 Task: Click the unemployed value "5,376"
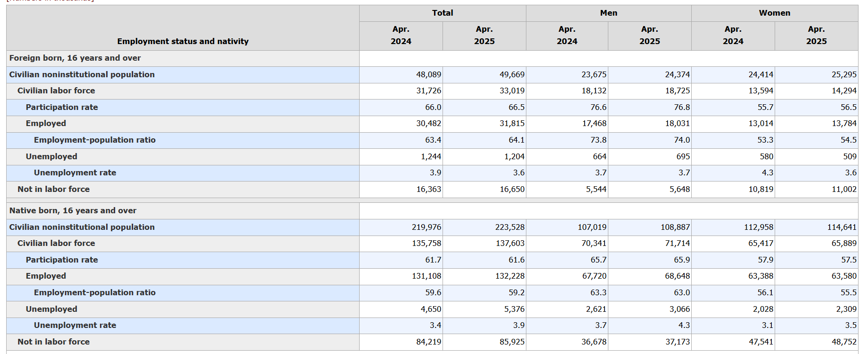coord(515,309)
